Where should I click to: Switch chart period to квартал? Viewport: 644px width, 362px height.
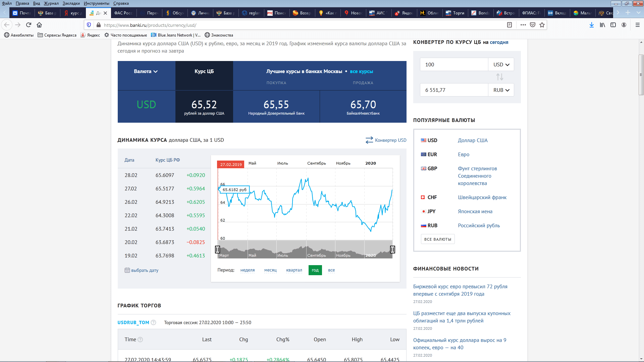coord(294,270)
